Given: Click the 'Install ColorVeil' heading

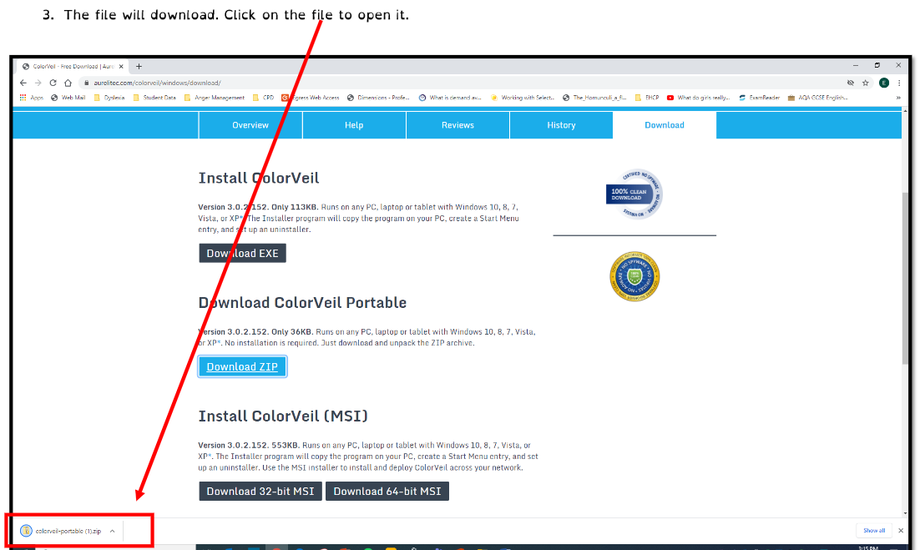Looking at the screenshot, I should (x=259, y=178).
